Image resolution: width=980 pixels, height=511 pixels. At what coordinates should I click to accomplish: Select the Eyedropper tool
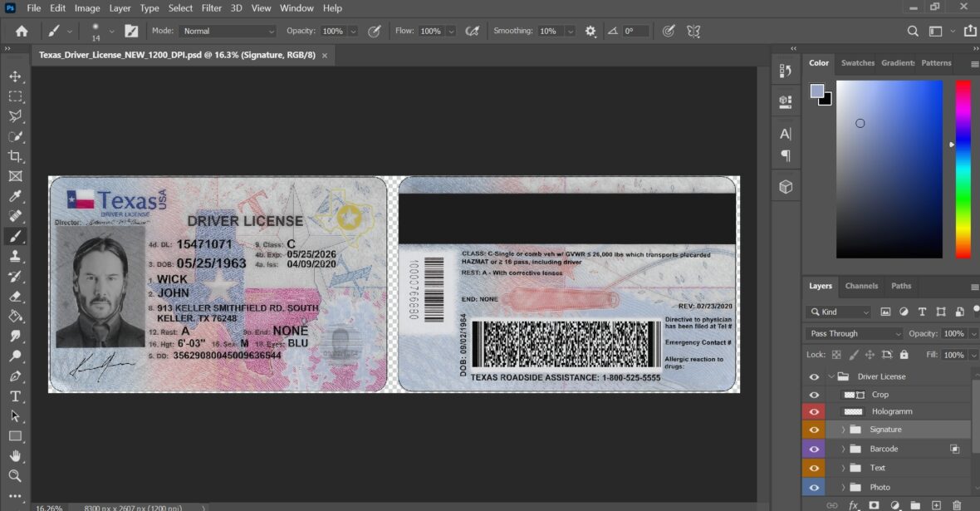pos(17,196)
